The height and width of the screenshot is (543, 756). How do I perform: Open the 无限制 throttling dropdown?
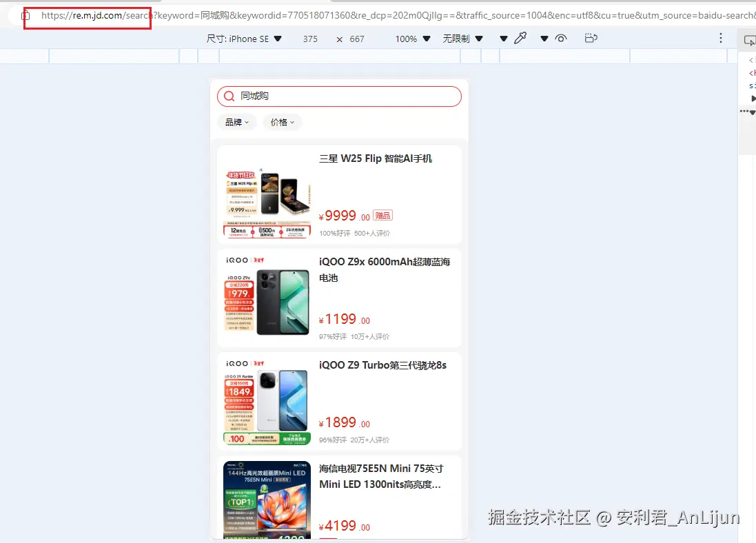click(462, 39)
